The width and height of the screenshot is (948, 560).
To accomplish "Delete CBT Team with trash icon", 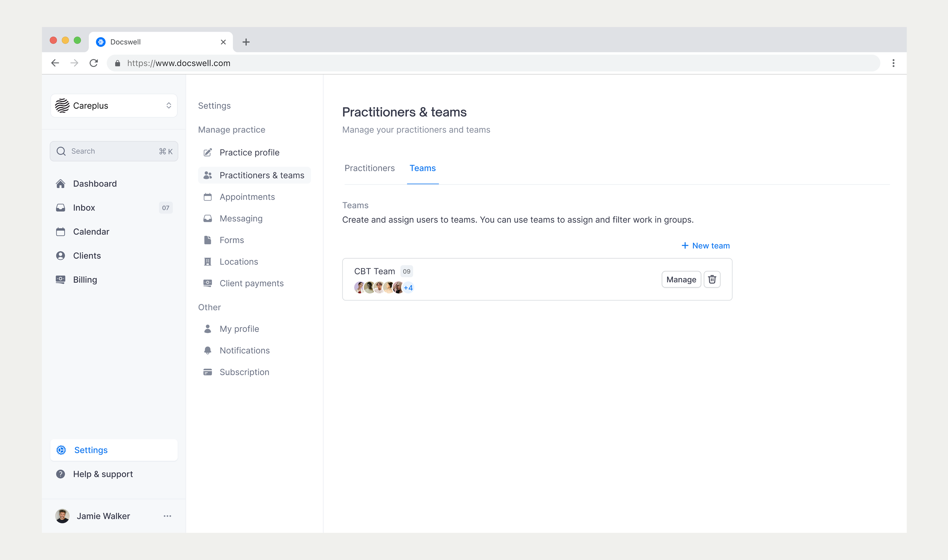I will click(x=712, y=279).
